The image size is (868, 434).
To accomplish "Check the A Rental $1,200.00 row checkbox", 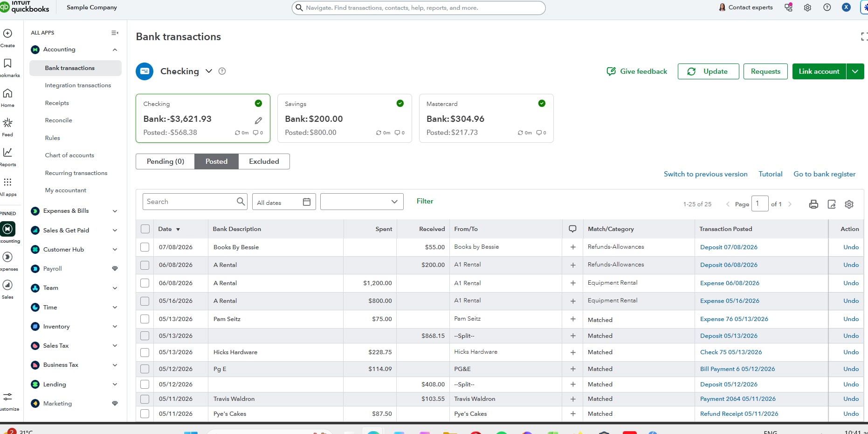I will click(x=145, y=283).
